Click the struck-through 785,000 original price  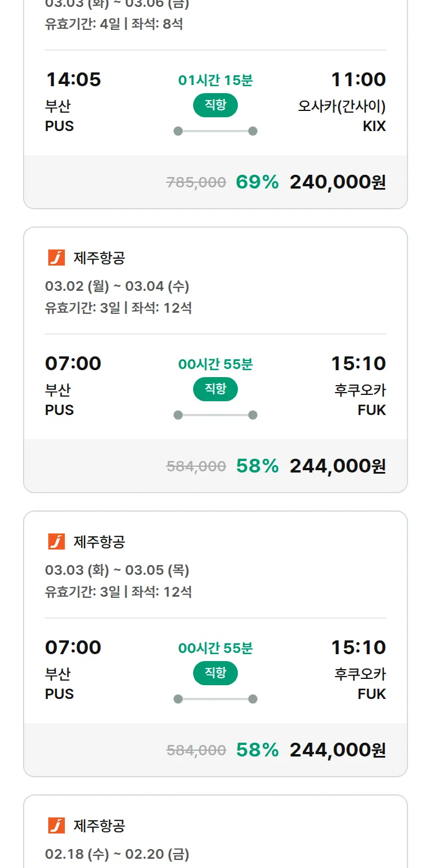[x=196, y=183]
